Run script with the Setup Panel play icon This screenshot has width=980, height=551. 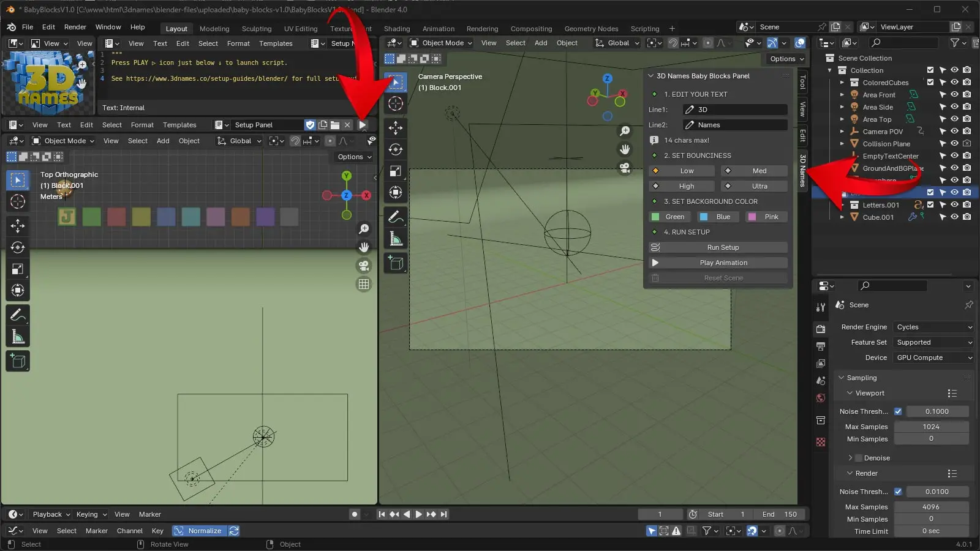click(x=363, y=125)
